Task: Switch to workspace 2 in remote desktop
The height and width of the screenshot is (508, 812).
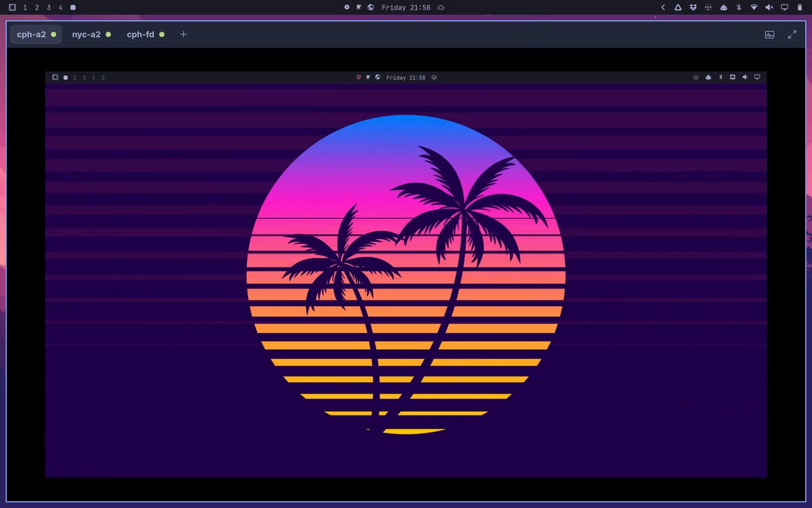Action: pyautogui.click(x=74, y=77)
